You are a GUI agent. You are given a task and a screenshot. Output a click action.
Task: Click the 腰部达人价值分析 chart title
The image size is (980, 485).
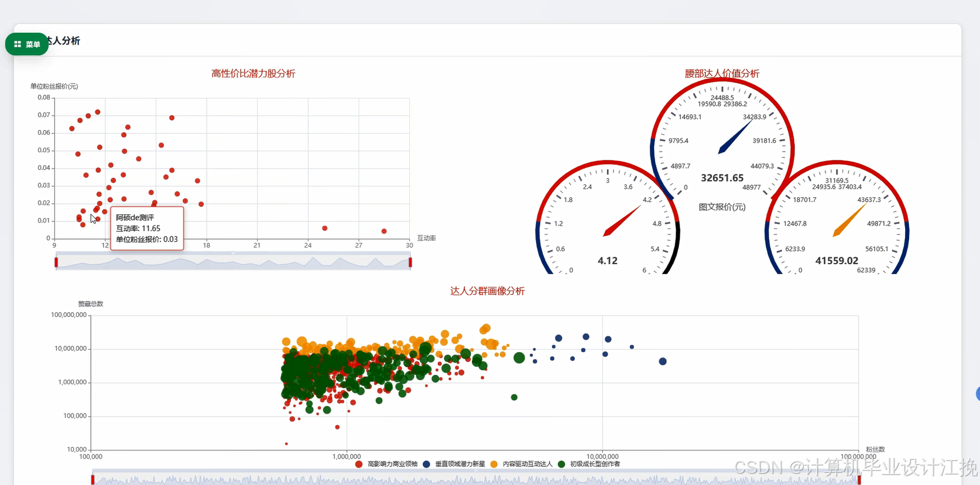722,74
